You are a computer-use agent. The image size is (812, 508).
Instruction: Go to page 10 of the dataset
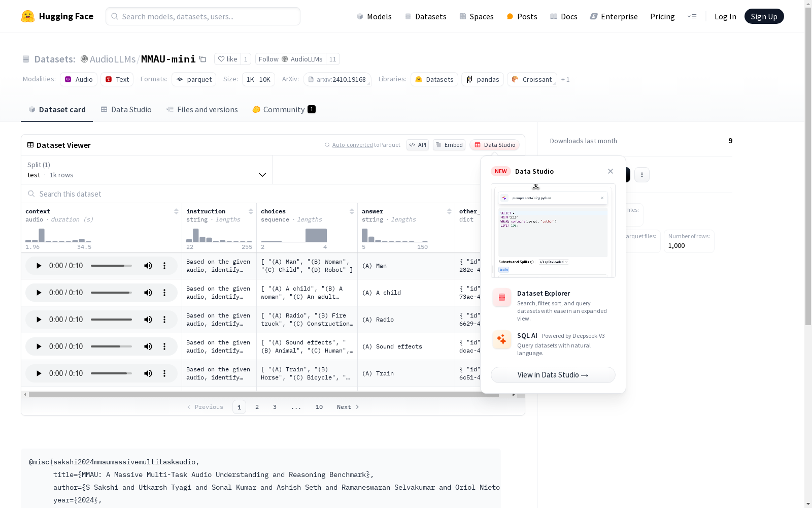(319, 407)
